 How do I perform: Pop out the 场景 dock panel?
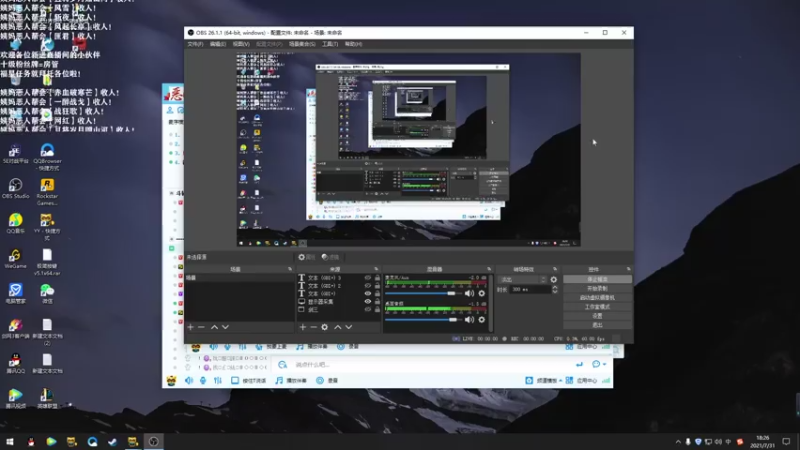coord(290,269)
